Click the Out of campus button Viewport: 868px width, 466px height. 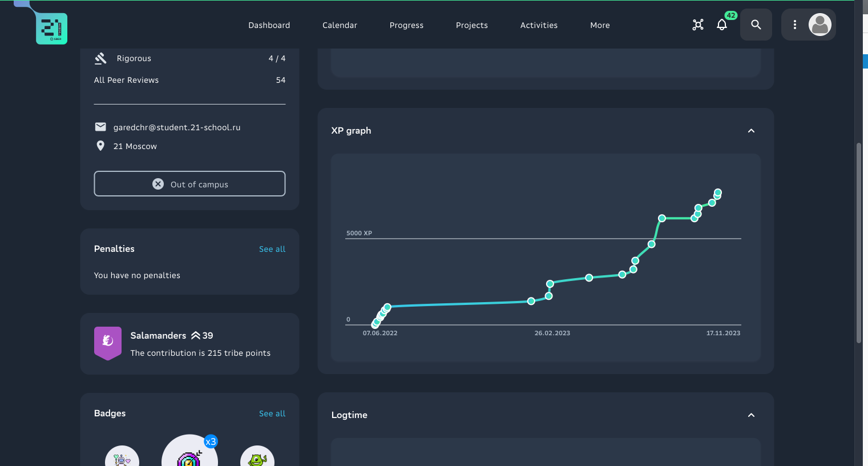(x=189, y=184)
